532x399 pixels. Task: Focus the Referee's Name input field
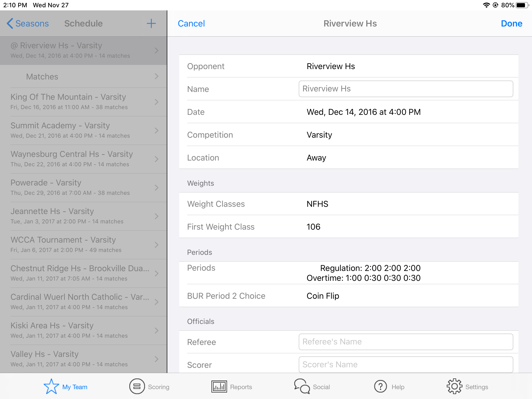click(406, 342)
